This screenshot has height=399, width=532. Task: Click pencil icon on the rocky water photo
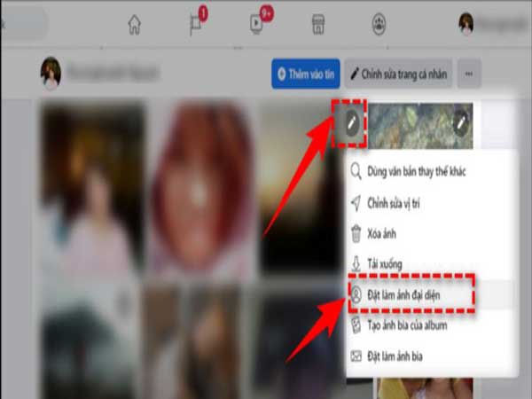(459, 125)
